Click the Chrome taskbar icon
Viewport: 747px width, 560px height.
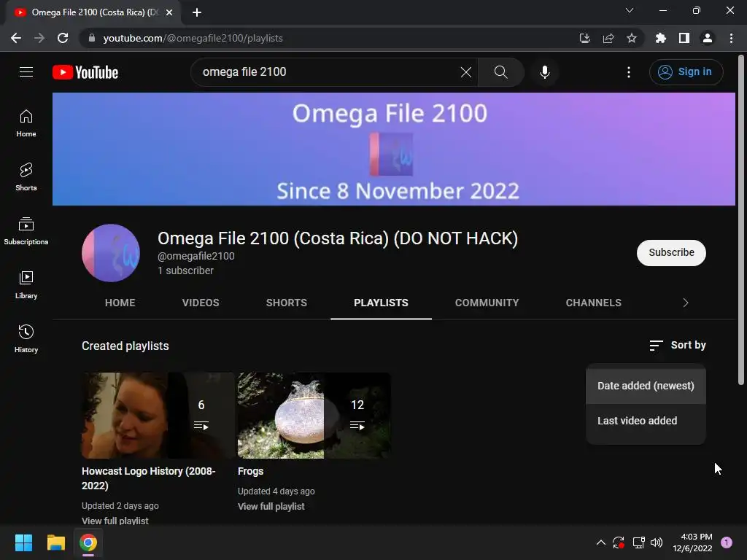click(88, 542)
